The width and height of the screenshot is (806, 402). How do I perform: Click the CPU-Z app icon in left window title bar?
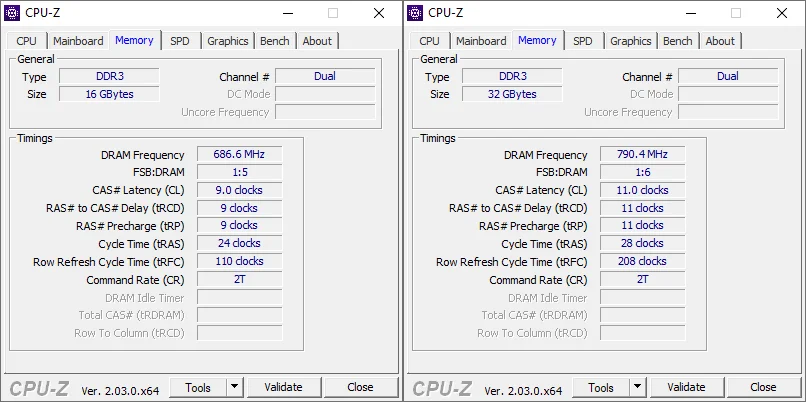tap(12, 13)
